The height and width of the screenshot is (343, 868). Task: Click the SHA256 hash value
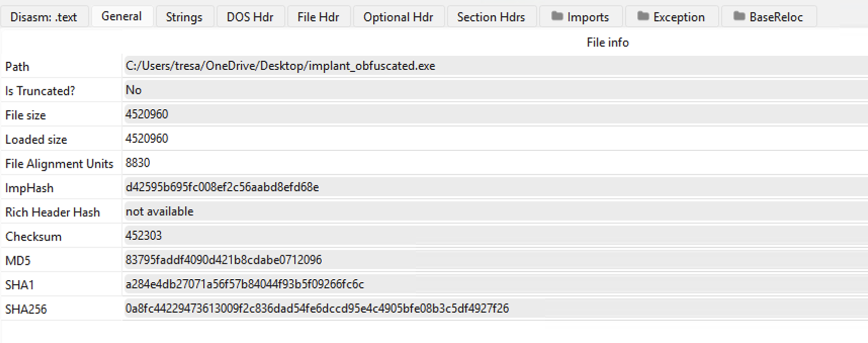pyautogui.click(x=317, y=309)
